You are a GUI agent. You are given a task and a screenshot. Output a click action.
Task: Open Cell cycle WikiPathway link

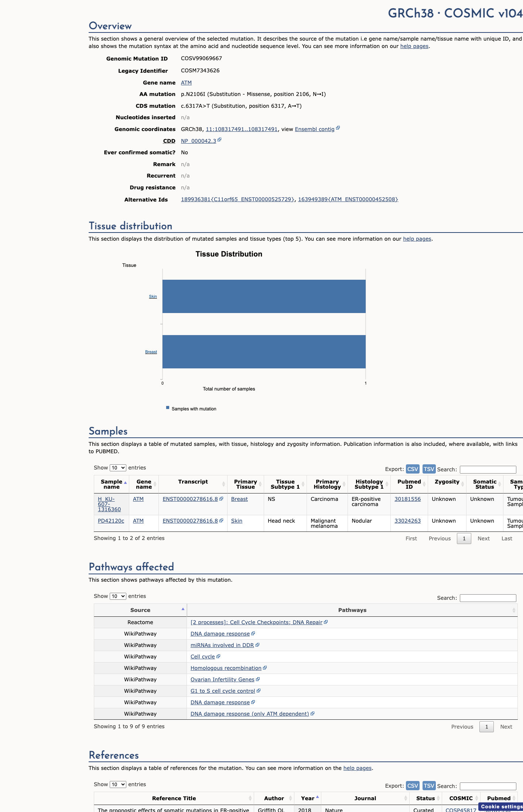(202, 657)
